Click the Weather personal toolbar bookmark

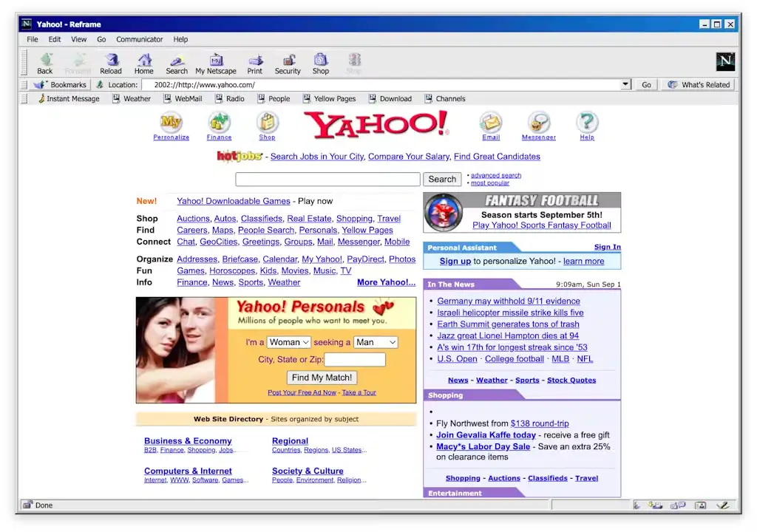click(x=132, y=98)
